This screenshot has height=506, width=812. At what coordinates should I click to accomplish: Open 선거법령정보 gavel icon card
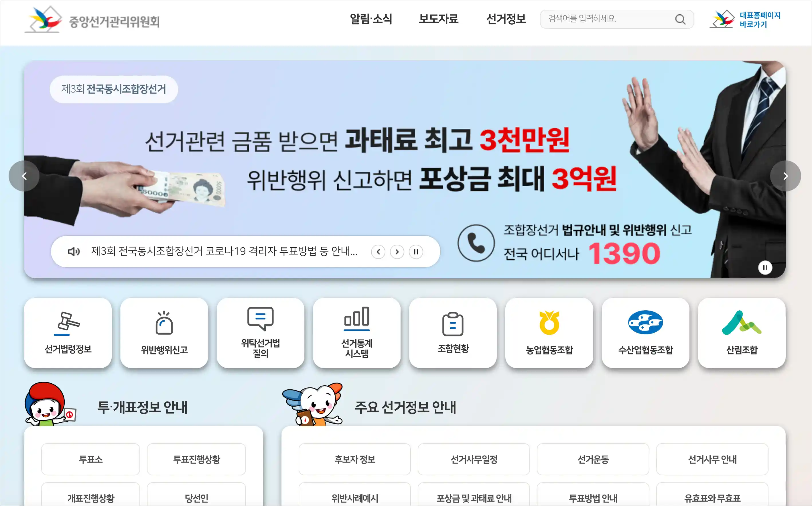(68, 333)
